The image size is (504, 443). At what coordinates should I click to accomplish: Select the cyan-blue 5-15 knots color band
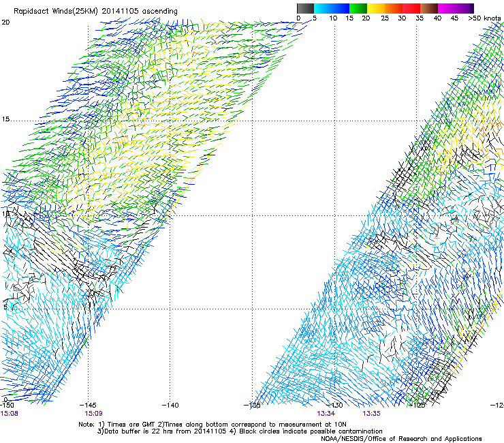332,8
